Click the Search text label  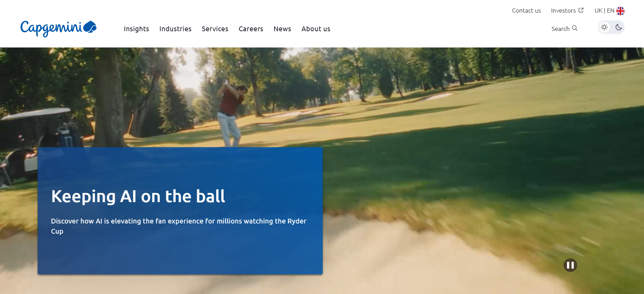[561, 29]
